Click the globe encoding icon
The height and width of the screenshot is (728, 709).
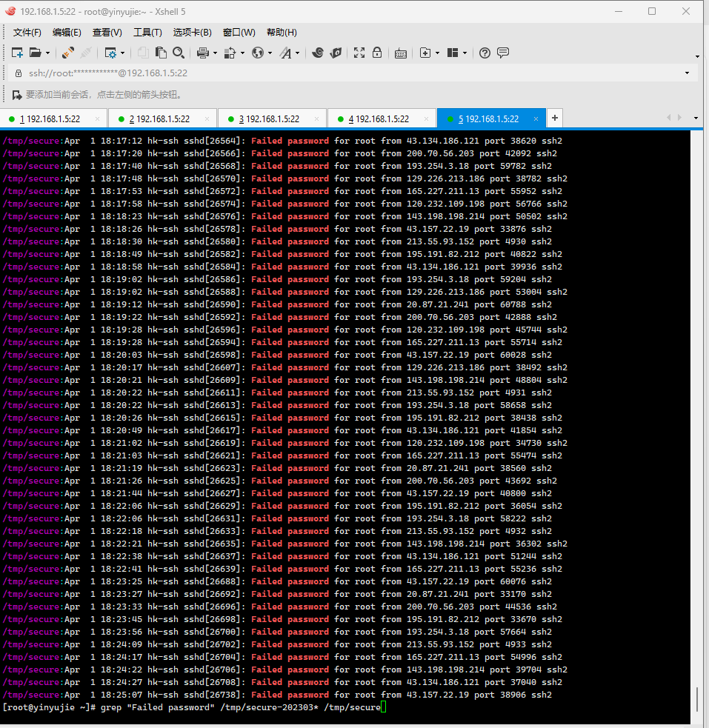click(258, 53)
